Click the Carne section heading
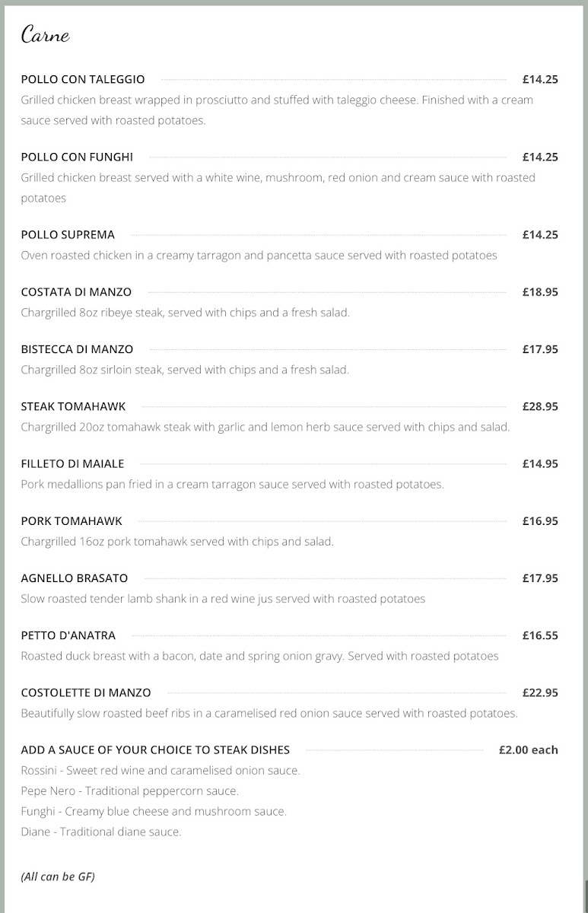 (46, 35)
